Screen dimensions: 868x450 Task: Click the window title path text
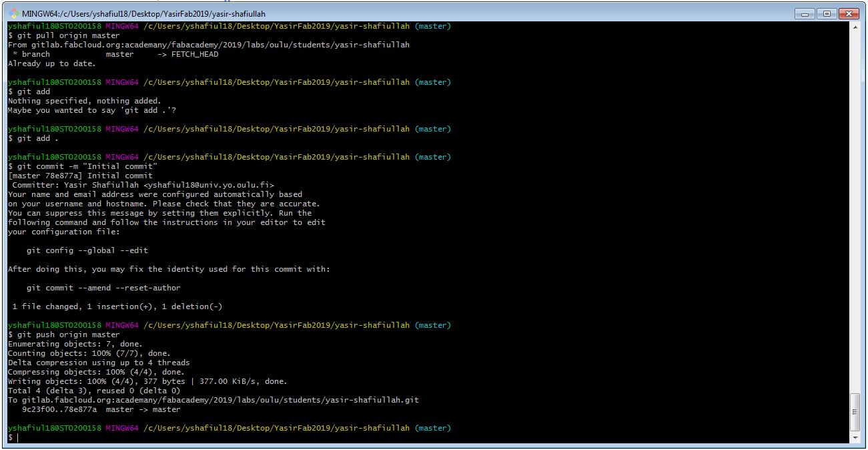143,13
